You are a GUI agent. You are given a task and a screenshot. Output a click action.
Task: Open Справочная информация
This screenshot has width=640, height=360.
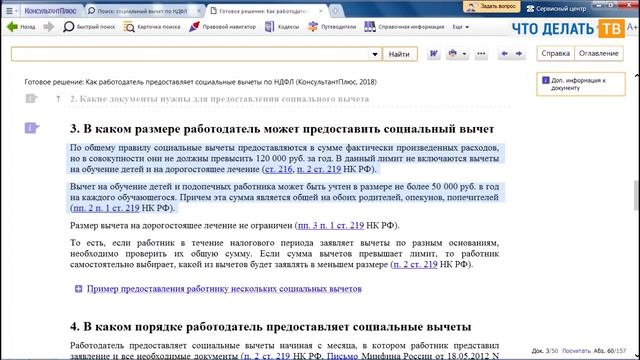[404, 27]
